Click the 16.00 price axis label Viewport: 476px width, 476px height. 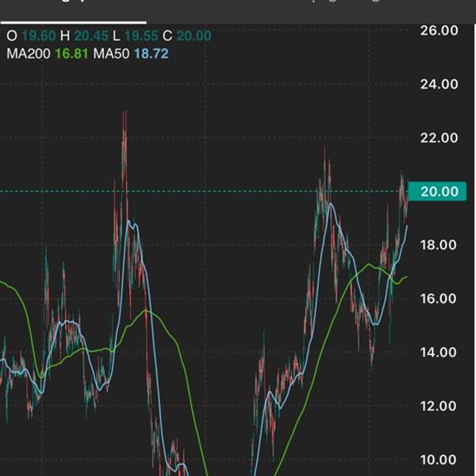[x=438, y=299]
